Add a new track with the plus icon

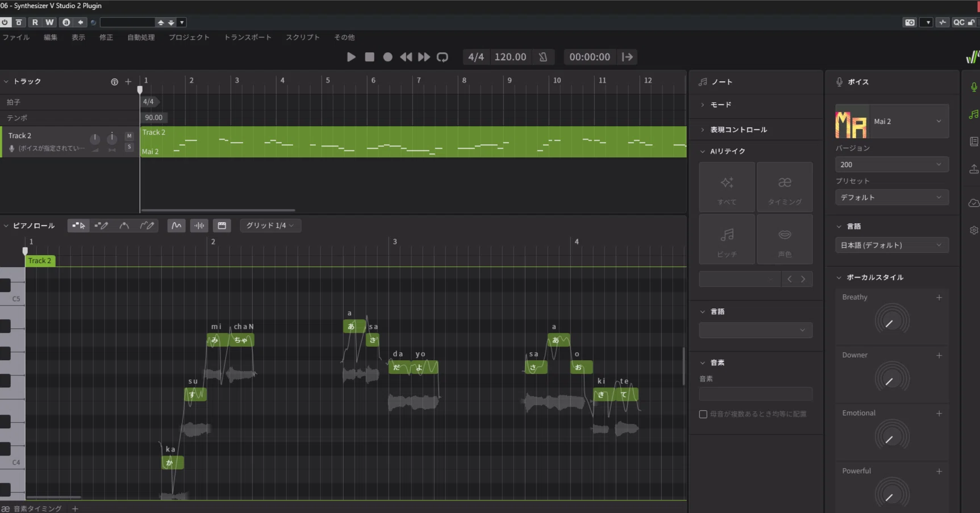tap(128, 82)
